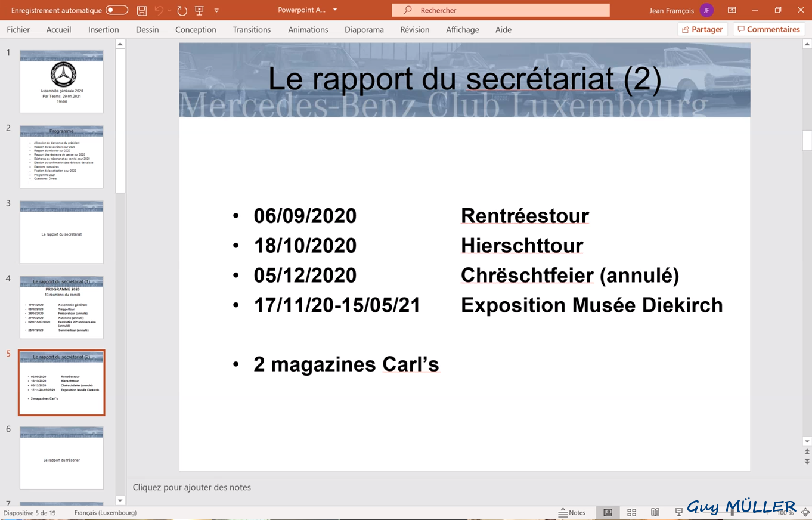Open the Diaporama ribbon tab
This screenshot has width=812, height=520.
point(364,29)
